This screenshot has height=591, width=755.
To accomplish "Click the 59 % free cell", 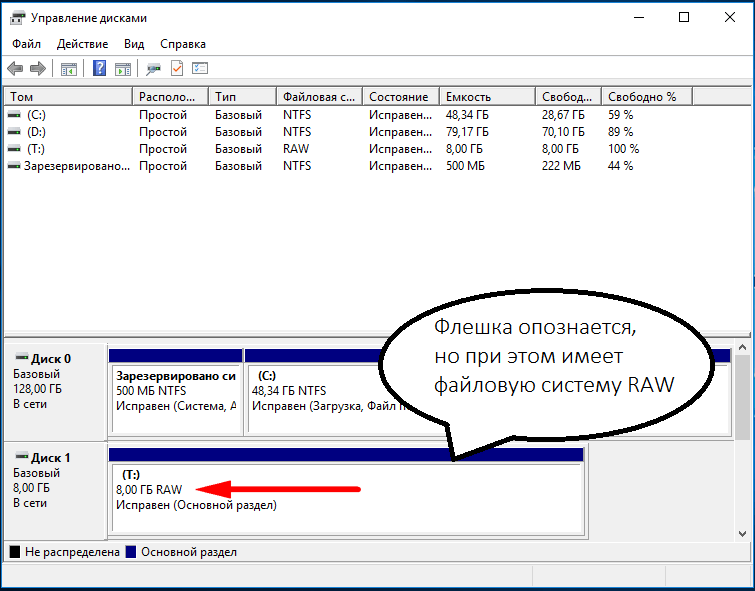I will [620, 115].
